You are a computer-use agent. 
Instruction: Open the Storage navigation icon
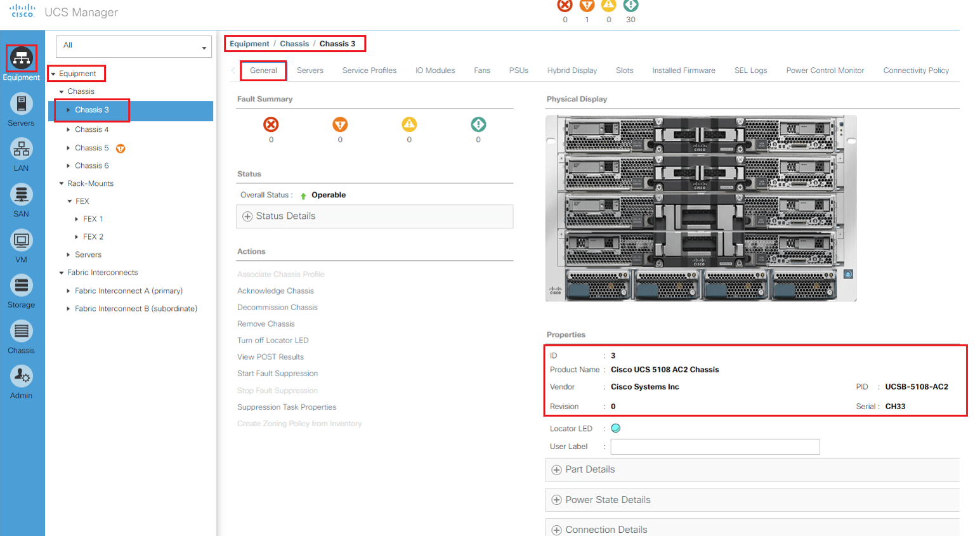point(21,285)
